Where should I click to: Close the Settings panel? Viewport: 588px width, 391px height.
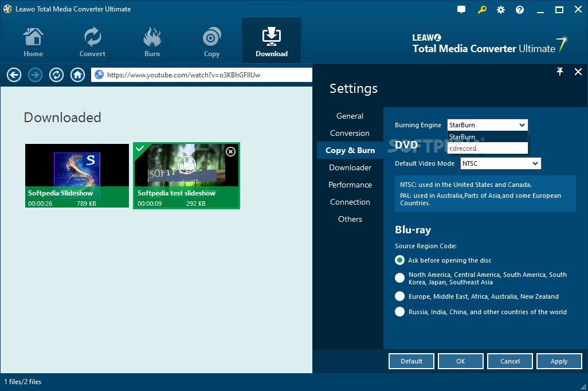click(578, 71)
